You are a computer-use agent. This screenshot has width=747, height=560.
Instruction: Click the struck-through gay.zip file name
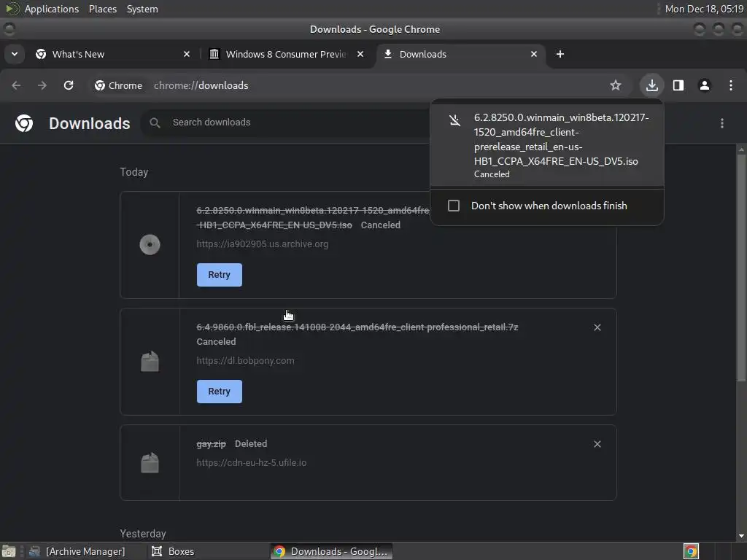coord(211,444)
